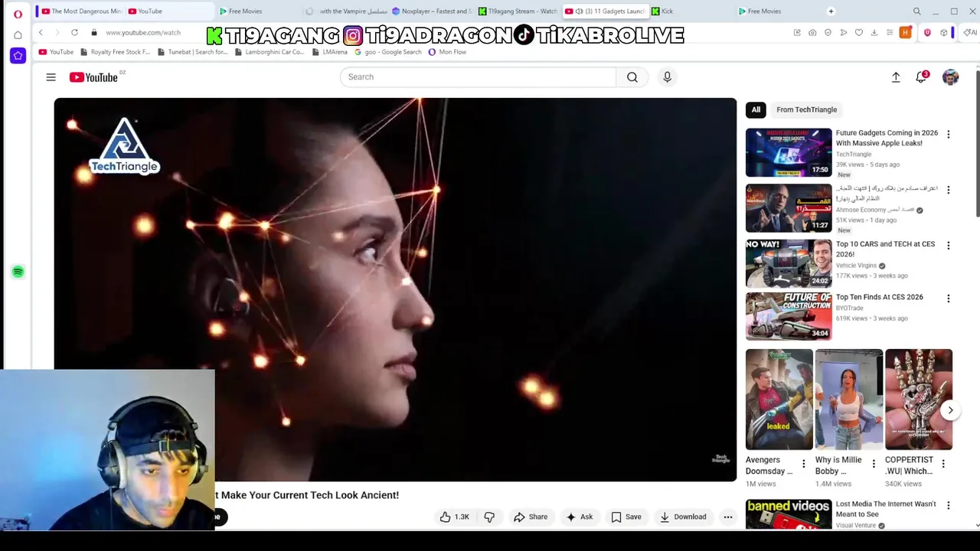Screen dimensions: 980x551
Task: Add page to bookmarks with heart icon
Action: click(x=859, y=32)
